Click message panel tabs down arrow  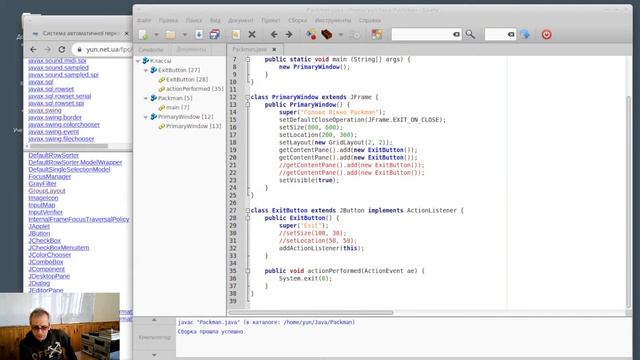click(154, 355)
